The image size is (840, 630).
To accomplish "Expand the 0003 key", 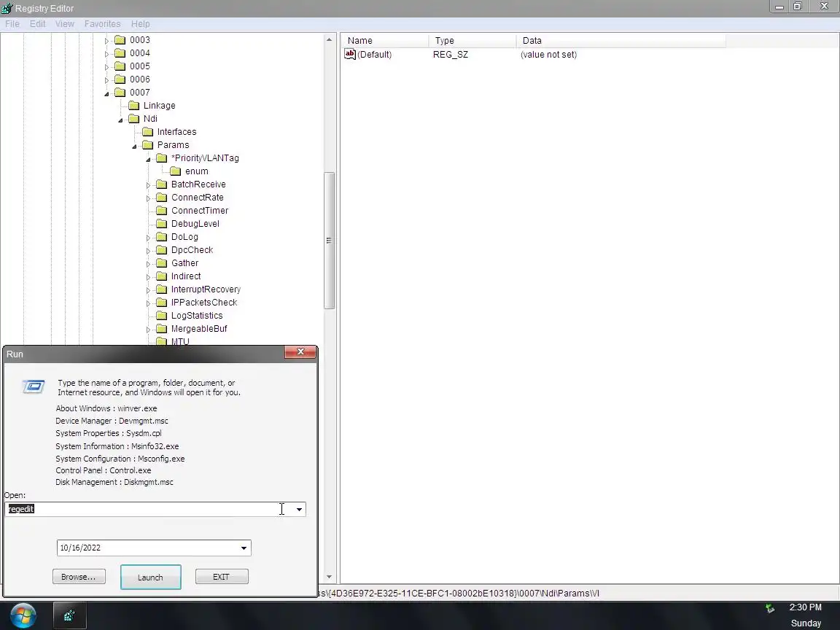I will click(106, 41).
